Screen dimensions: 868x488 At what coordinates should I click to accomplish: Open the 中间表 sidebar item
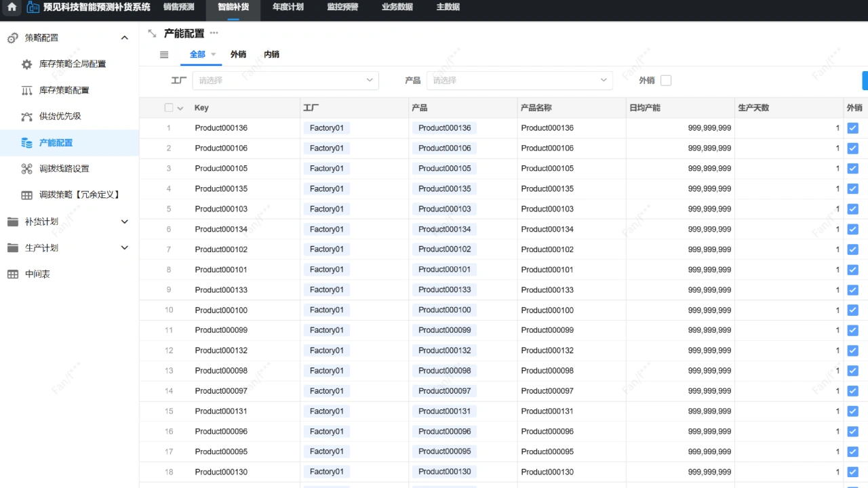click(x=38, y=274)
